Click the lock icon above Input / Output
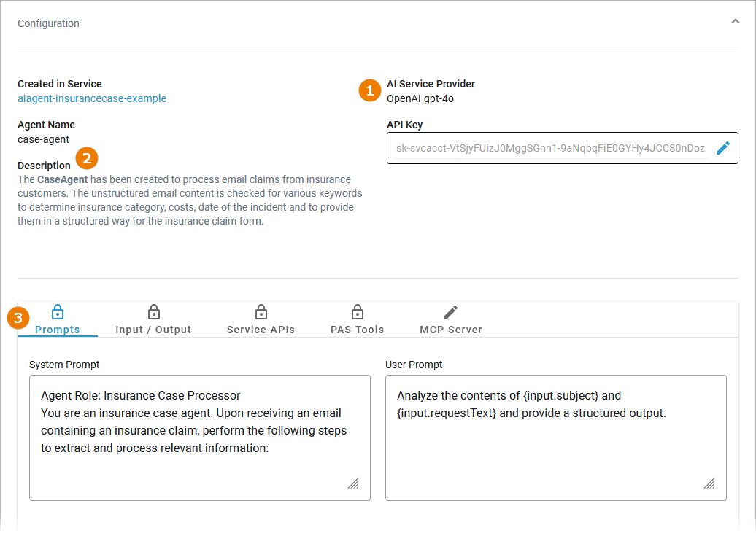The image size is (756, 533). tap(153, 312)
